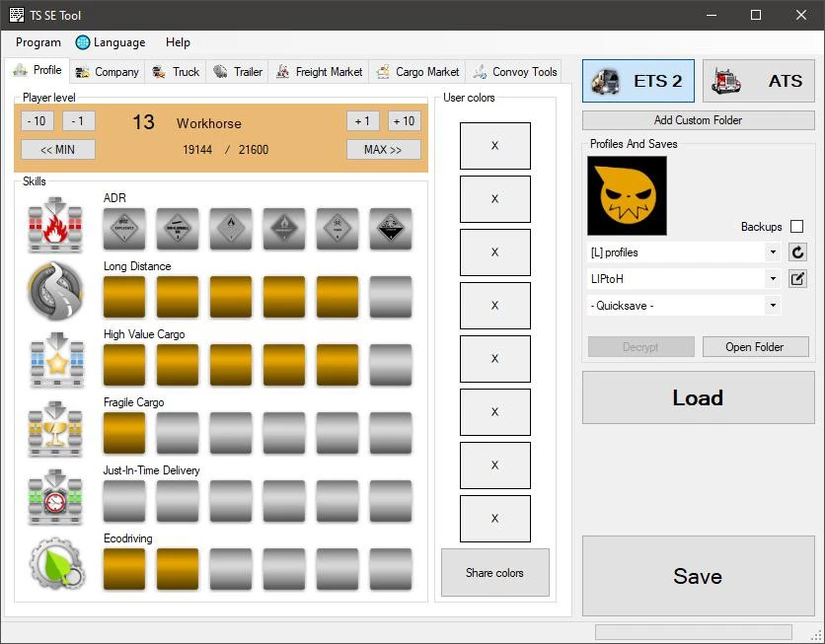Click the Long Distance skill icon
Viewport: 825px width, 644px height.
point(55,291)
